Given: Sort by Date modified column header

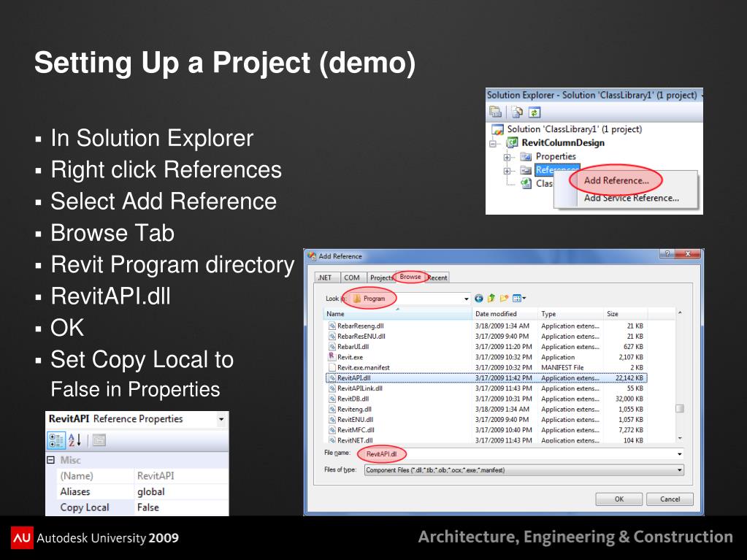Looking at the screenshot, I should pos(505,314).
